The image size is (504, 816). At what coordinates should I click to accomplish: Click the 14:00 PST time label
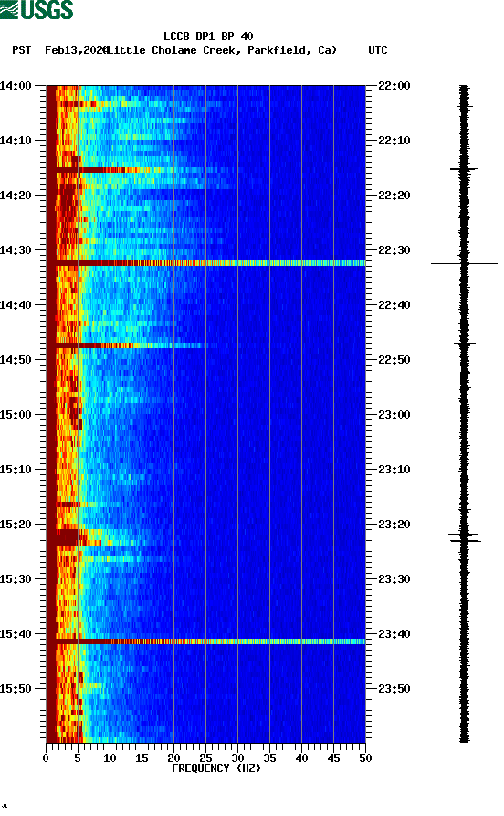pos(16,86)
